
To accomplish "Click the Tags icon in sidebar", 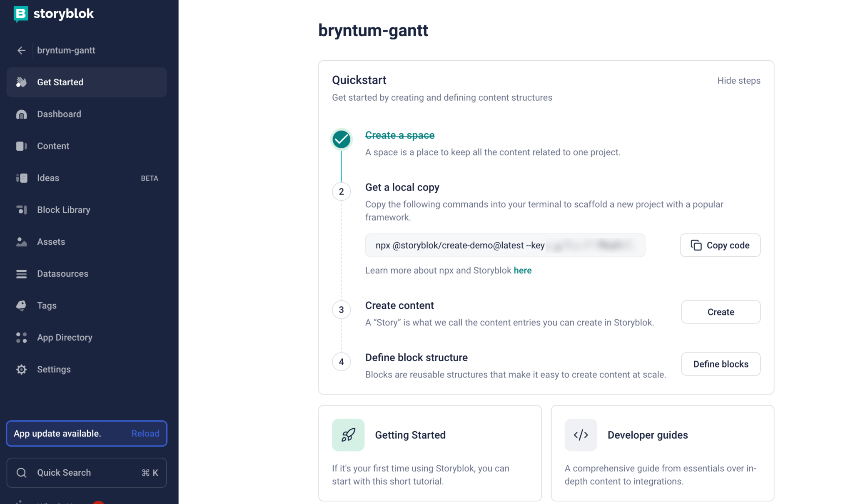I will (21, 305).
